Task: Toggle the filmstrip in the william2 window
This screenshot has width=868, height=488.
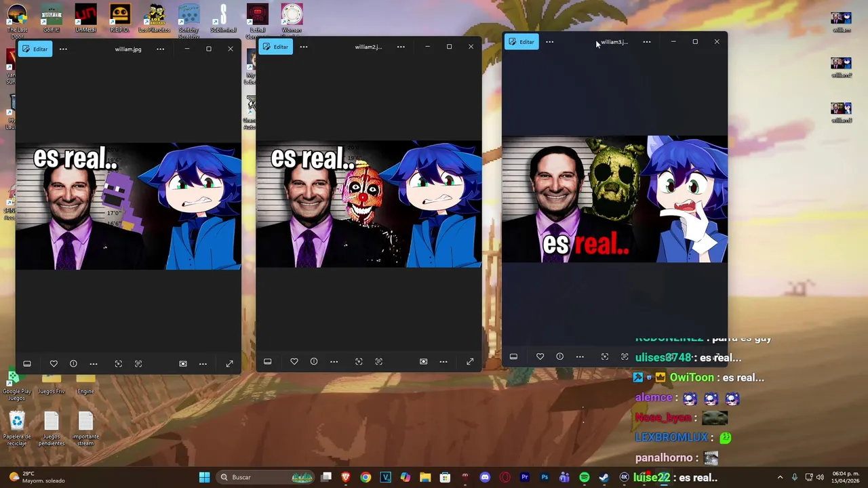Action: point(268,362)
